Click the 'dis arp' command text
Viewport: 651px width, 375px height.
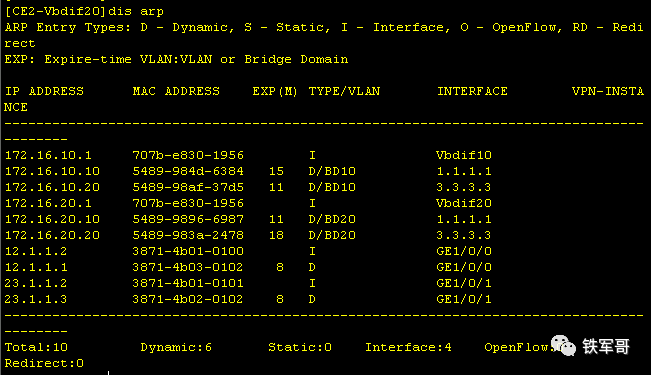click(136, 11)
